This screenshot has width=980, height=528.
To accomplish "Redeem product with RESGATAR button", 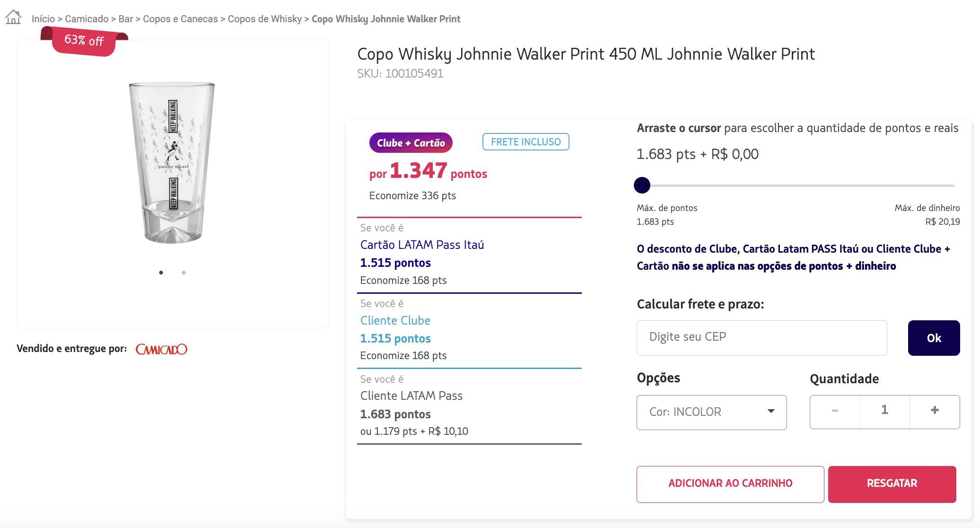I will 892,484.
